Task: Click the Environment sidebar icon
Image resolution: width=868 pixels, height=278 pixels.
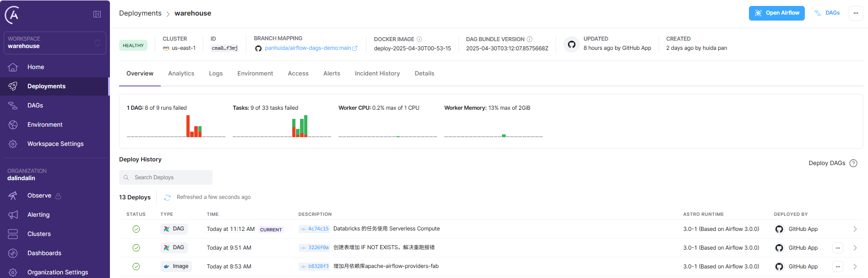Action: pos(13,125)
